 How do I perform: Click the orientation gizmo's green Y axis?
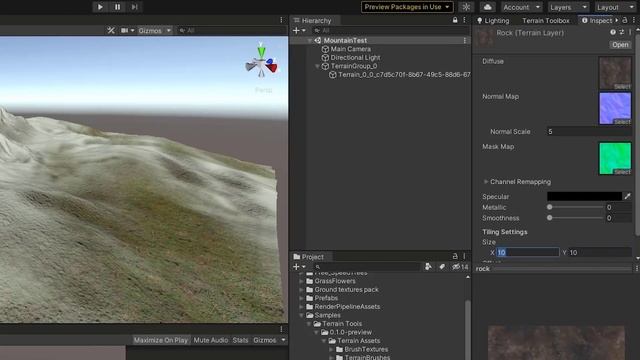pyautogui.click(x=261, y=51)
